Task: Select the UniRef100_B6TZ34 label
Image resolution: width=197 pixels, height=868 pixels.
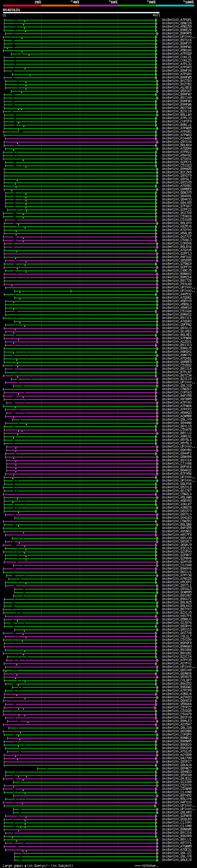Action: point(176,375)
